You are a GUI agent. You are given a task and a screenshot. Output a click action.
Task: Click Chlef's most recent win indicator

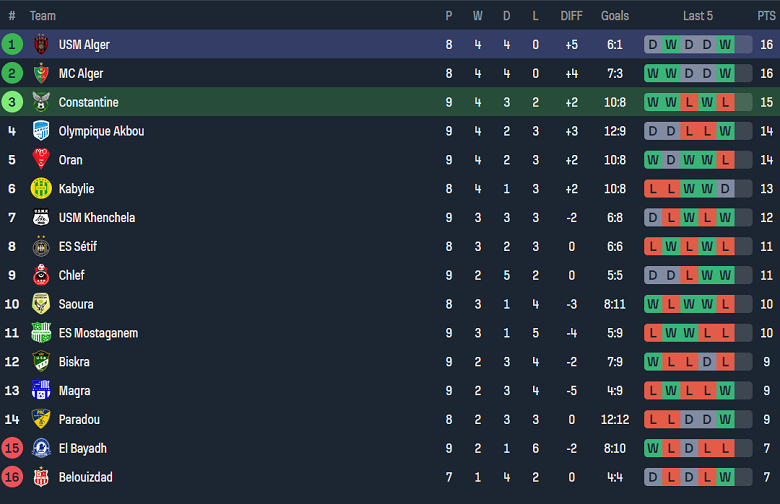[x=725, y=275]
